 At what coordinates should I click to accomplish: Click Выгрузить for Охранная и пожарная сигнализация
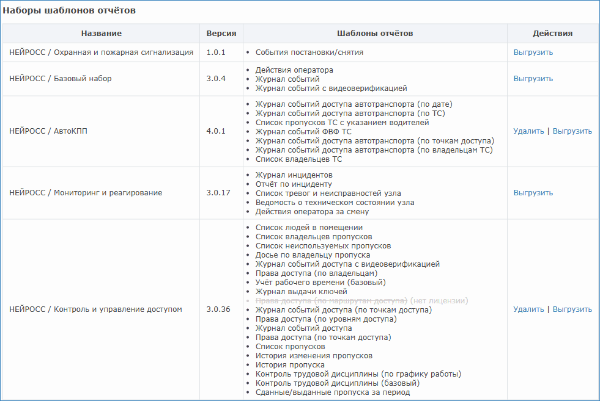pyautogui.click(x=533, y=52)
